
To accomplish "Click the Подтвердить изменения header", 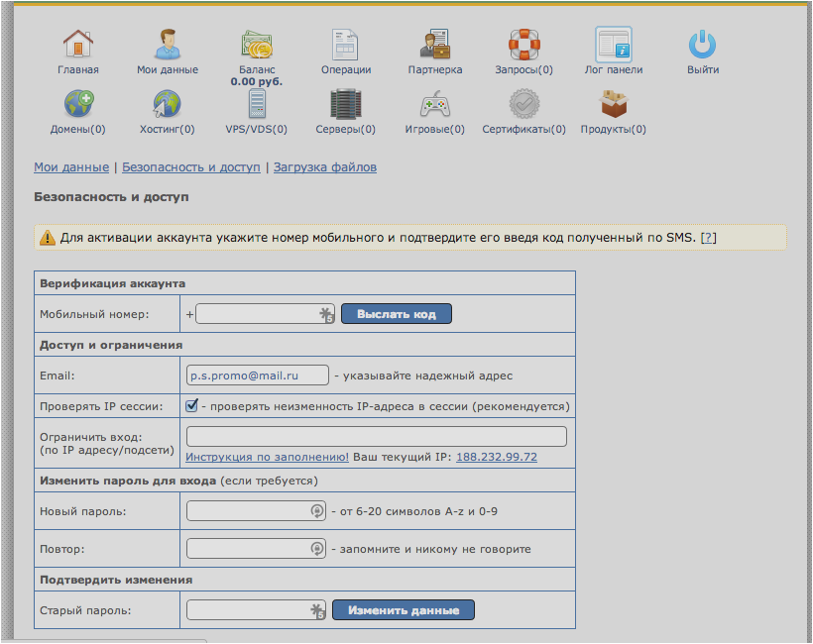I will (116, 580).
